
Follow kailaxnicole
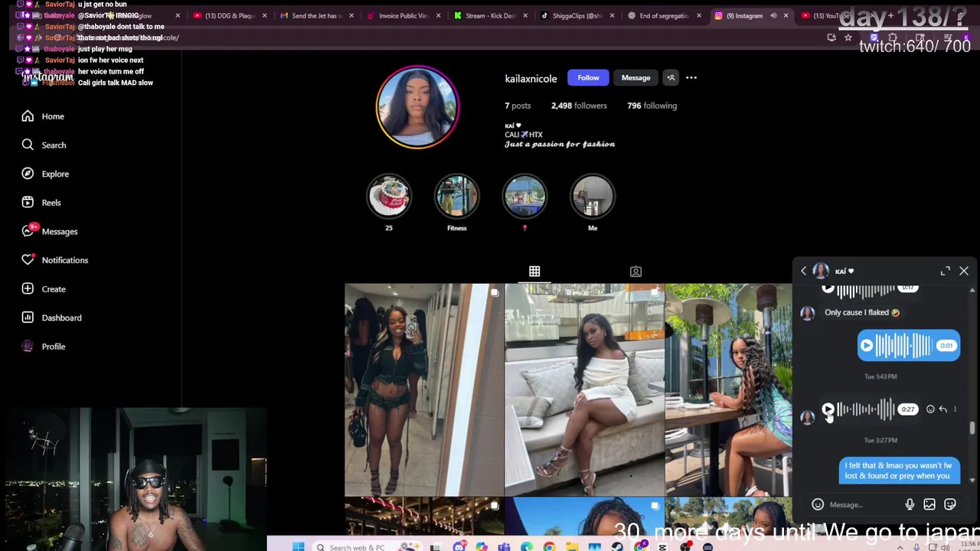[x=588, y=77]
